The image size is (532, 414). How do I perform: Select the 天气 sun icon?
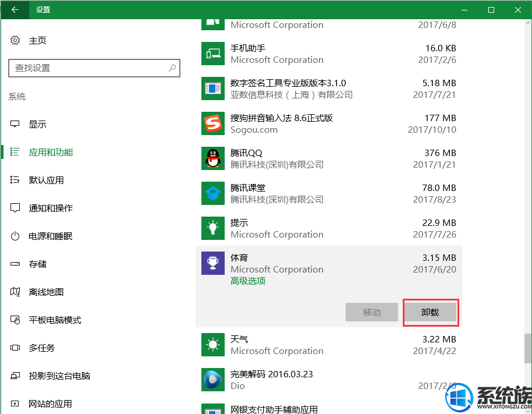(213, 345)
